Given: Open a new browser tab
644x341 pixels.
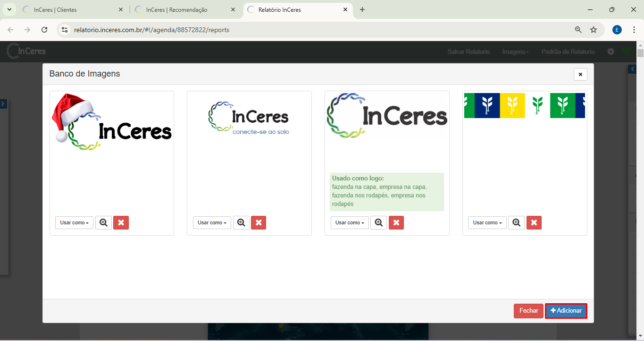Looking at the screenshot, I should pos(362,9).
